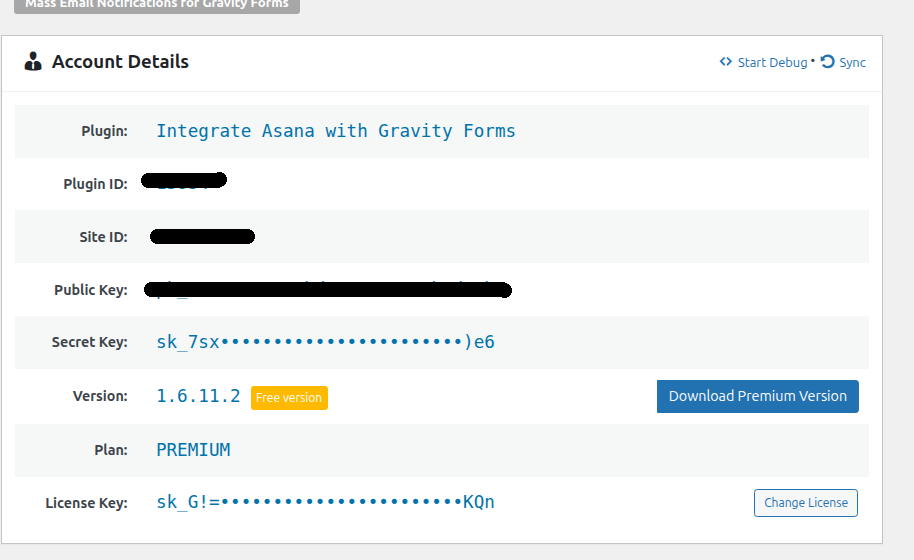Click the License Key row label
Viewport: 914px width, 560px height.
click(86, 503)
